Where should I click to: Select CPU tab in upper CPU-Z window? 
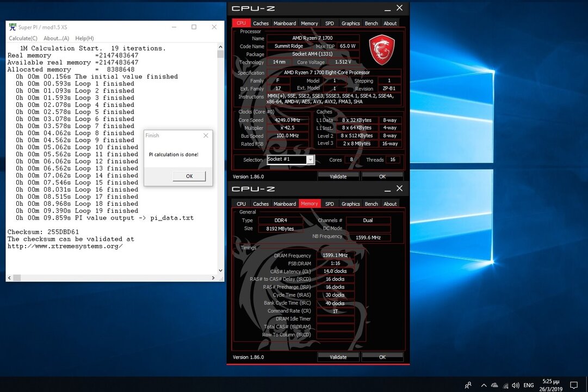(241, 23)
